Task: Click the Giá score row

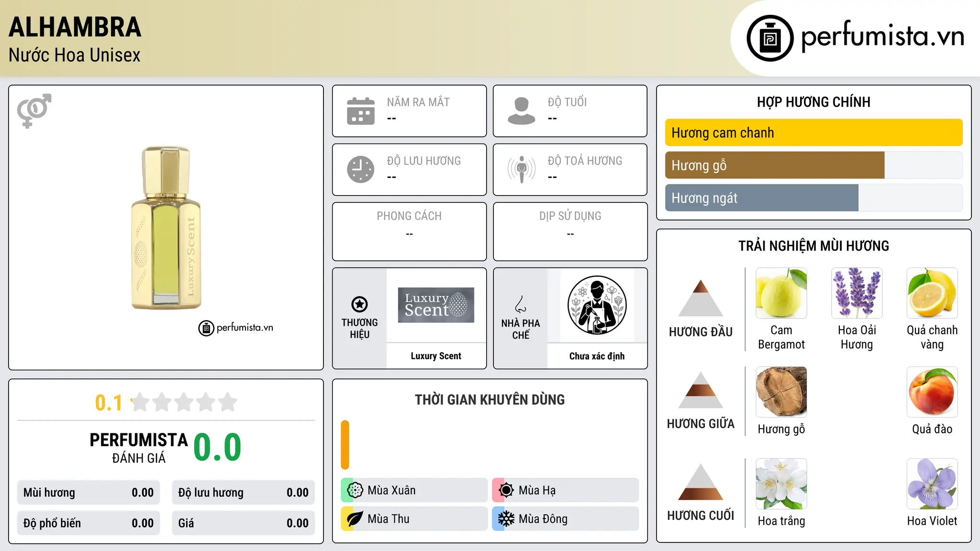Action: point(243,523)
